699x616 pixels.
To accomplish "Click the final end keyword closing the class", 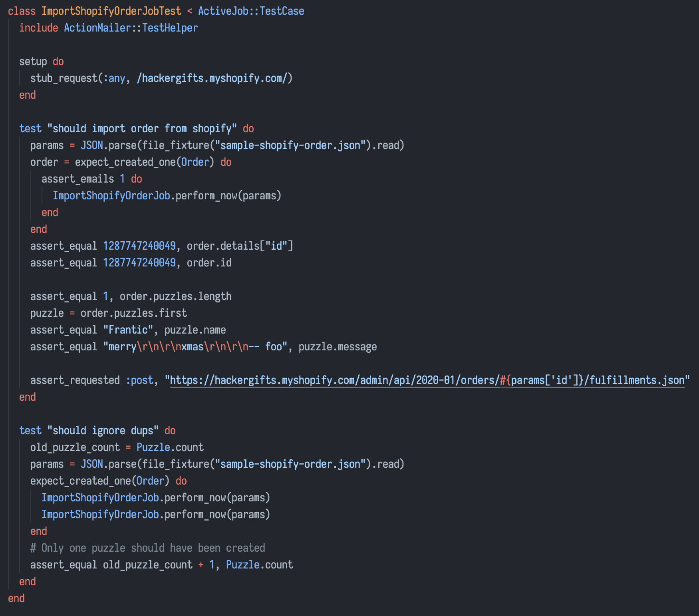I will click(x=16, y=598).
